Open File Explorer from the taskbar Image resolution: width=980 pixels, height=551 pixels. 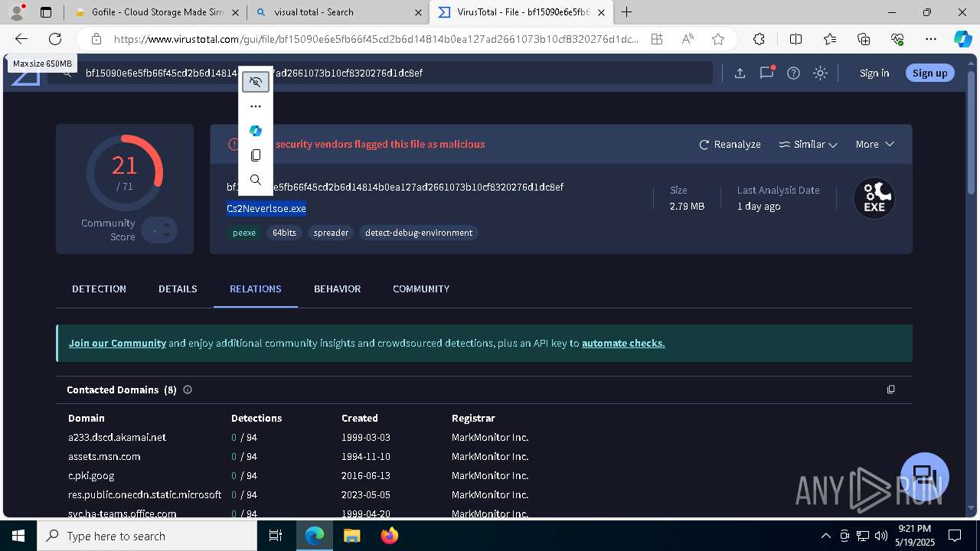pyautogui.click(x=351, y=536)
